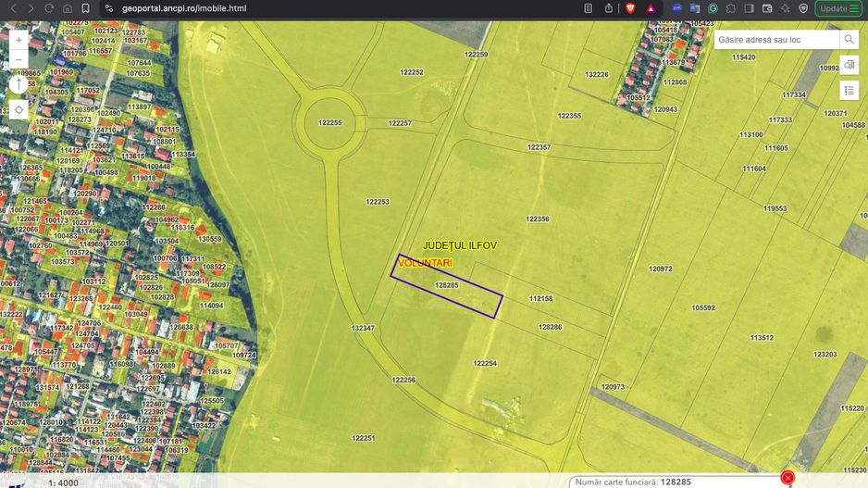Image resolution: width=868 pixels, height=488 pixels.
Task: Click the geoportal.ancpi.ro address bar
Action: (x=278, y=8)
